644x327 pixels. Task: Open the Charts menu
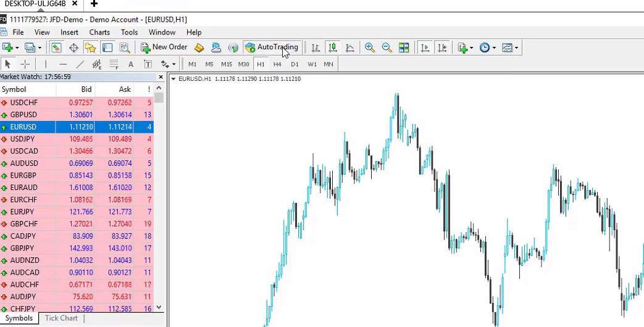click(99, 32)
